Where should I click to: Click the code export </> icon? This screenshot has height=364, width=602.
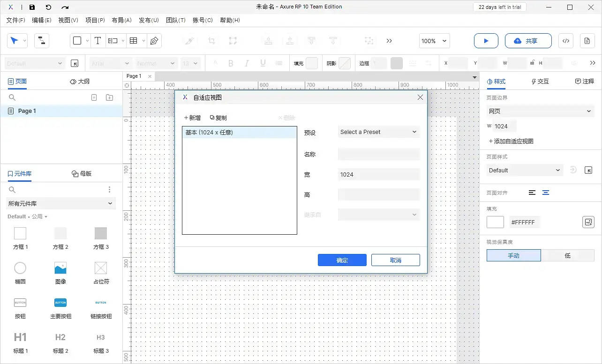click(x=565, y=41)
